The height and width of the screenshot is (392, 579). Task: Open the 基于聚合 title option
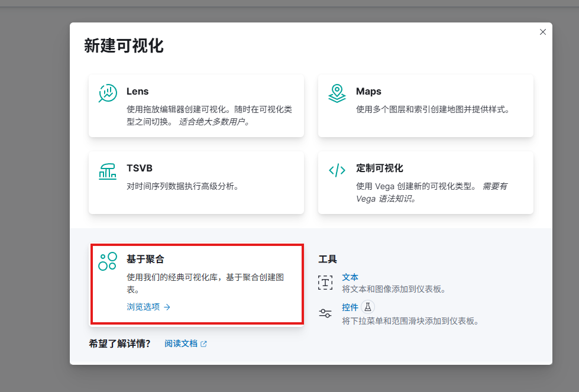tap(145, 259)
